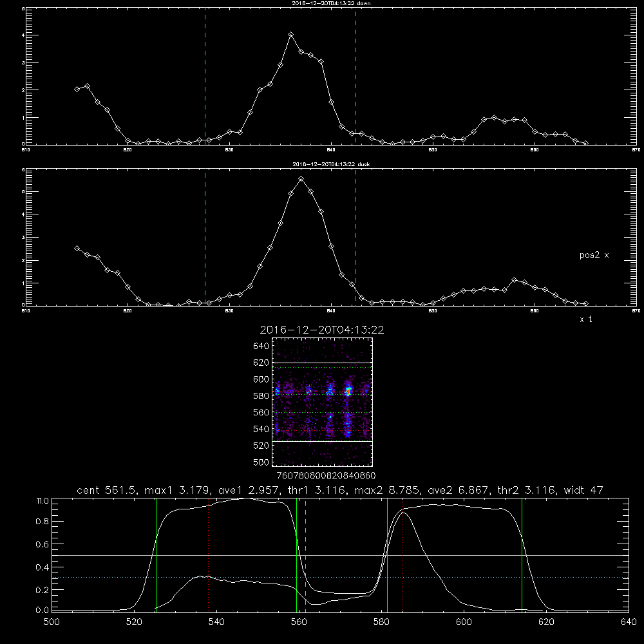This screenshot has width=644, height=644.
Task: Click the heatmap title 2016-12-20T04:13:22
Action: tap(322, 330)
